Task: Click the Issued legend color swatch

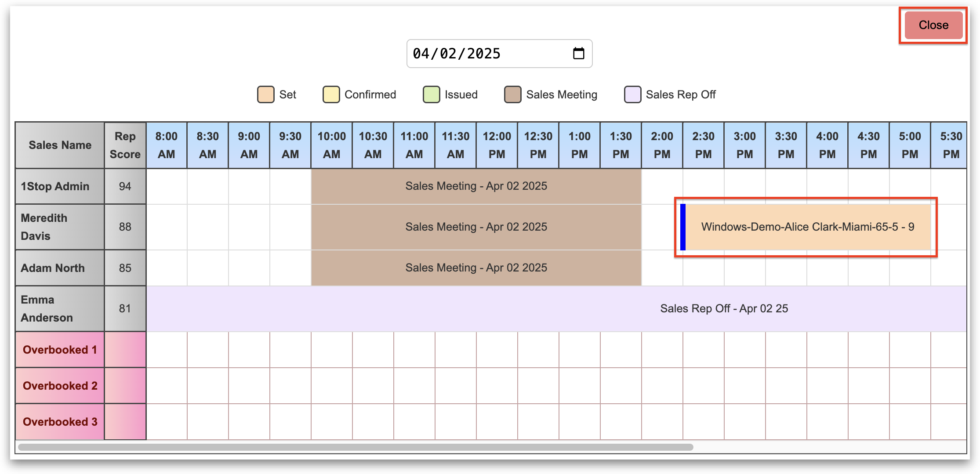Action: 431,94
